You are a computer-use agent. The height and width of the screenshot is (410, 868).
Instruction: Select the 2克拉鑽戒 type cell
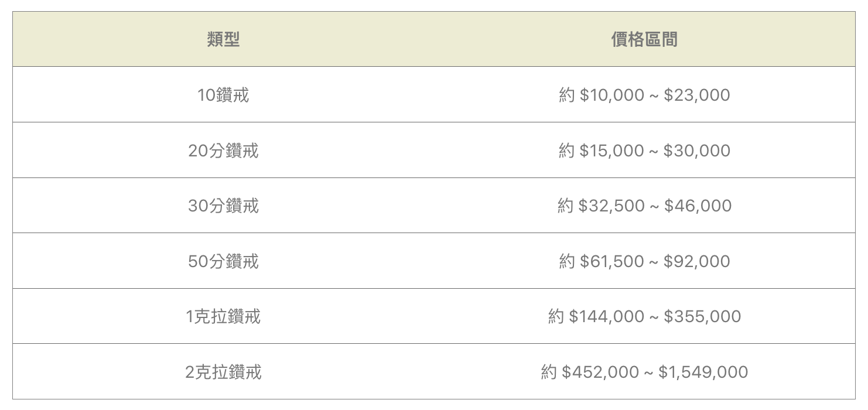(x=223, y=372)
